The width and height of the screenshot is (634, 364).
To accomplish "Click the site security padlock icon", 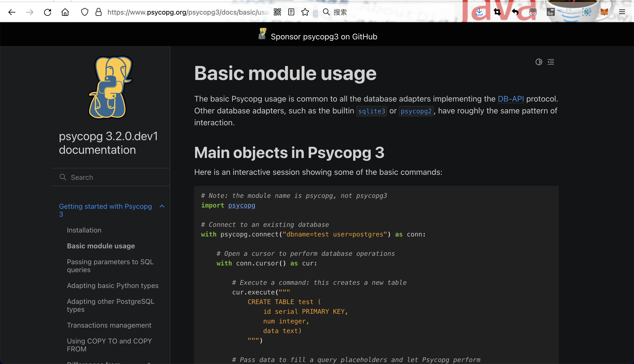I will [x=99, y=12].
